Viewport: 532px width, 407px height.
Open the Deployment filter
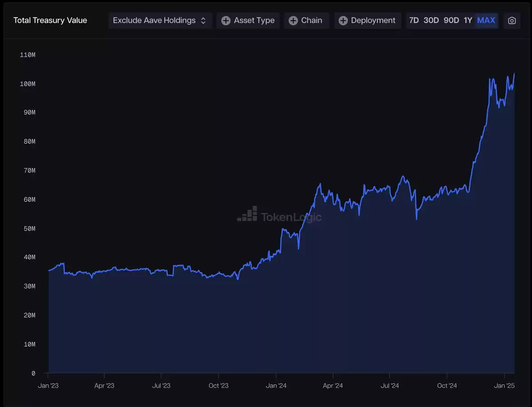(x=368, y=20)
